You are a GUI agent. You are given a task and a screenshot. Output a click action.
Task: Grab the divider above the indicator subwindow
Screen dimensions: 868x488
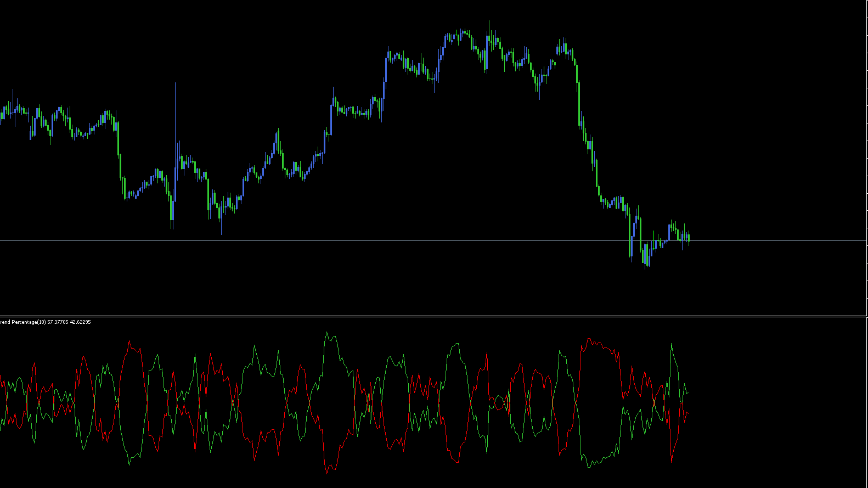[433, 316]
